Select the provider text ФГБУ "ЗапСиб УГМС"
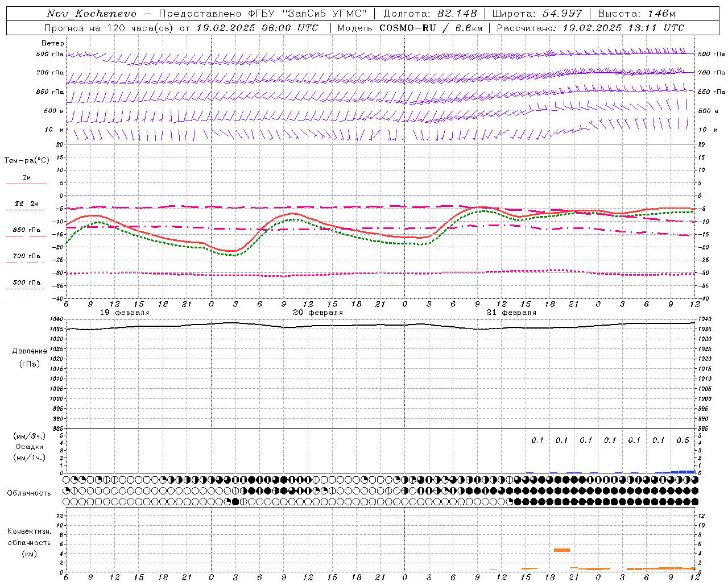The height and width of the screenshot is (582, 728). tap(308, 14)
